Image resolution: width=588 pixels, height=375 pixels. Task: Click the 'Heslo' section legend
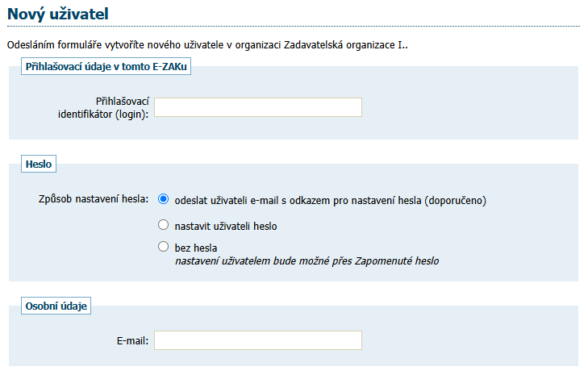pyautogui.click(x=38, y=164)
